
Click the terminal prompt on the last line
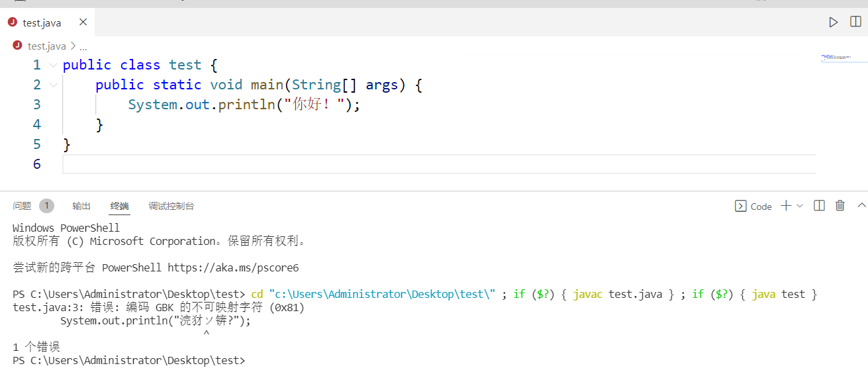pos(129,361)
